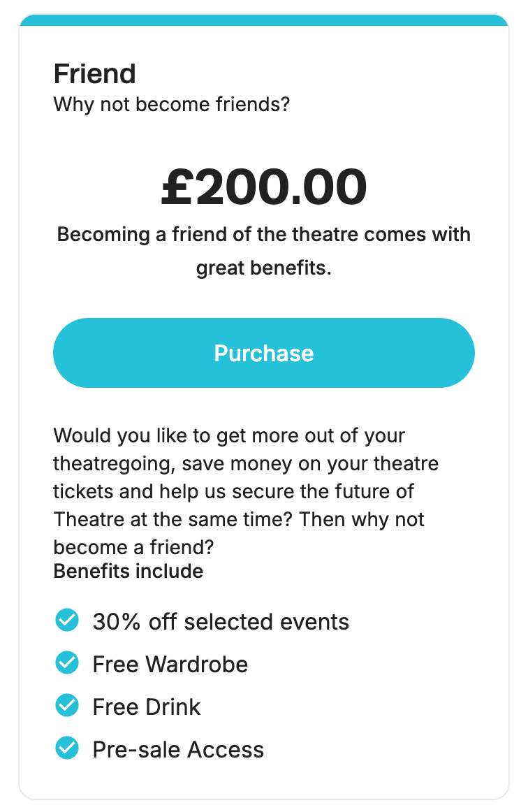This screenshot has width=528, height=812.
Task: Click the 'Why not become friends?' subtitle
Action: point(172,104)
